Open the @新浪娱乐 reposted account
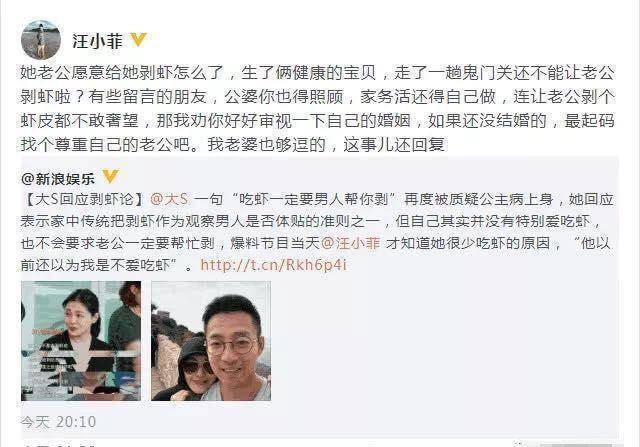Screen dimensions: 640x447 tap(58, 179)
